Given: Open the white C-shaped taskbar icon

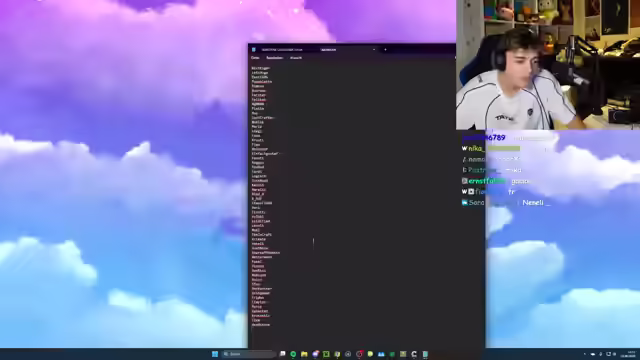Looking at the screenshot, I should pos(414,354).
